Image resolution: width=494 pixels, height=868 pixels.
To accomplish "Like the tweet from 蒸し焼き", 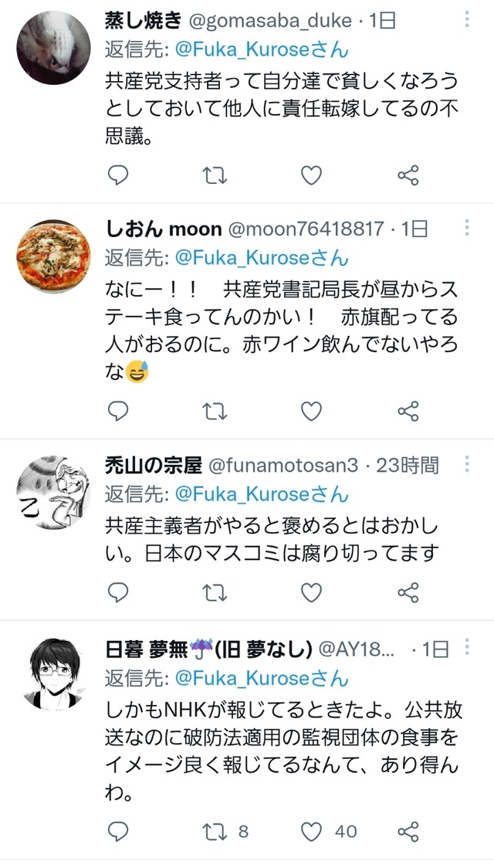I will coord(311,175).
